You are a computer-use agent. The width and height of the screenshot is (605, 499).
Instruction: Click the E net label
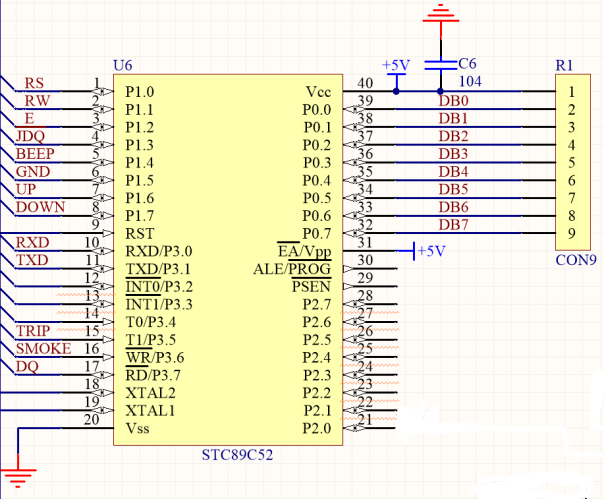click(x=29, y=118)
